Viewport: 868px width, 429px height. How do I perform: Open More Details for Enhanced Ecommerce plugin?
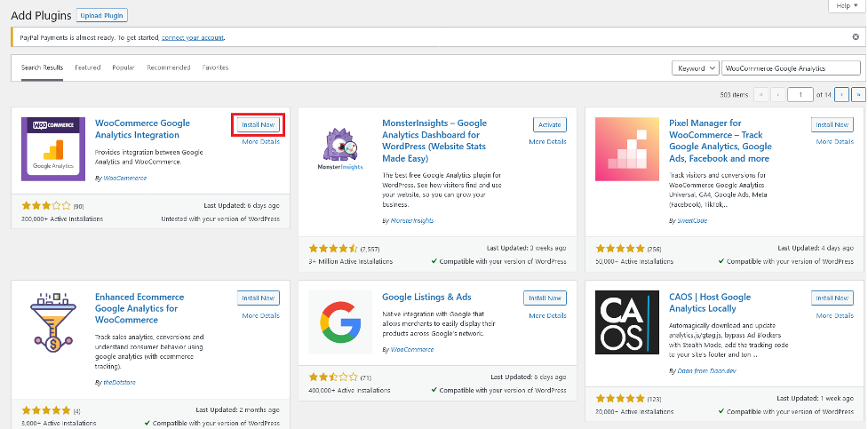(260, 315)
